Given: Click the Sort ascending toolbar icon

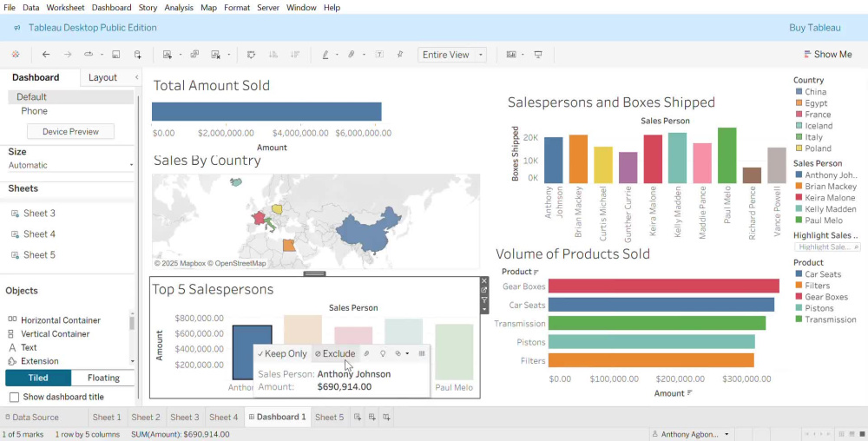Looking at the screenshot, I should [273, 54].
